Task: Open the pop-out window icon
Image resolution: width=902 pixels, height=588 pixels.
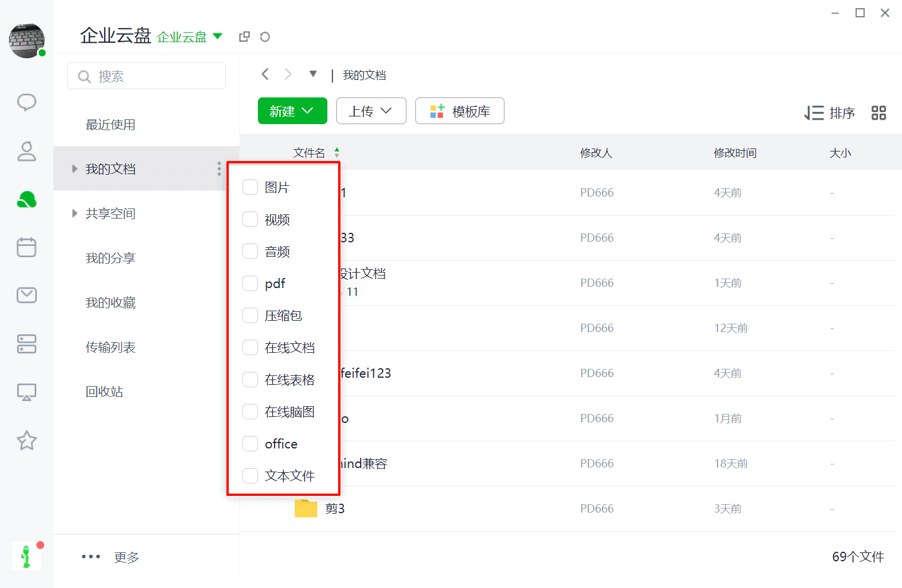Action: point(244,37)
